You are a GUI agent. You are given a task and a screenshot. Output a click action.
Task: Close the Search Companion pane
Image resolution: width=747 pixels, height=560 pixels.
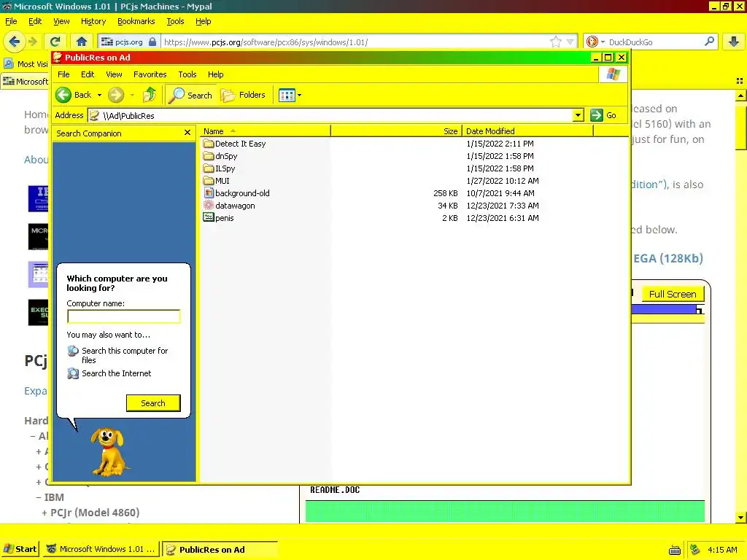[x=187, y=133]
